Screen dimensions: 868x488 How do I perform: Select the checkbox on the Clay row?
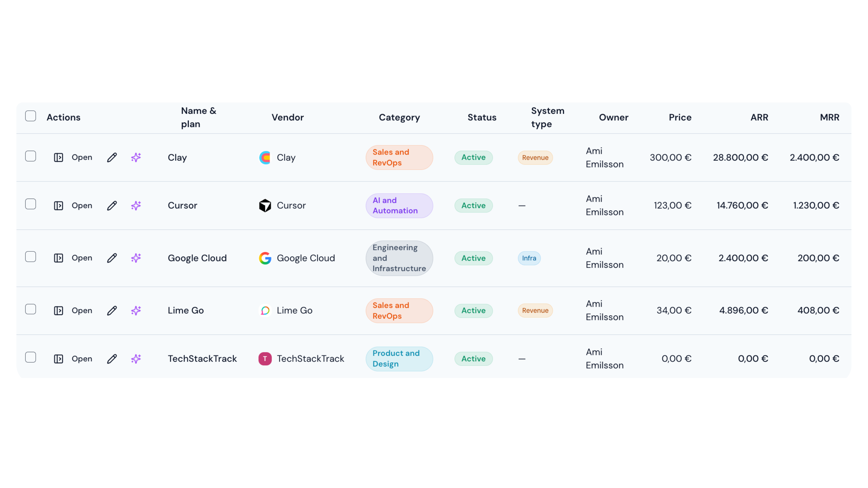30,156
